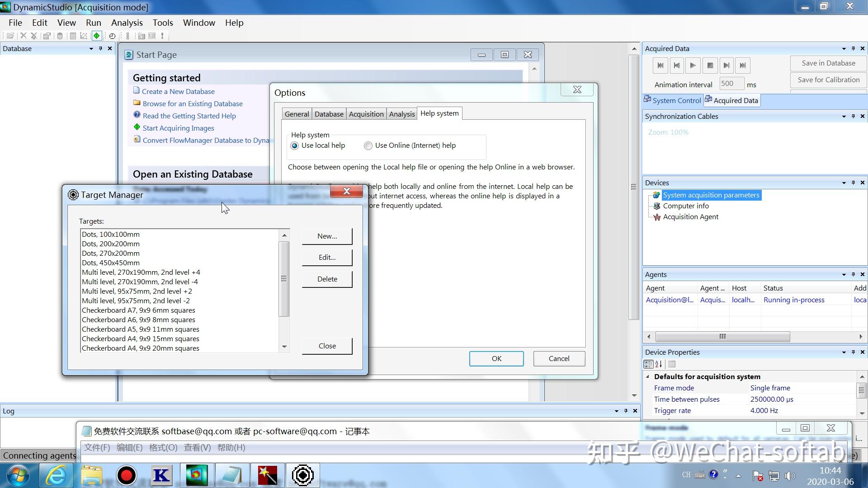Switch to Acquisition tab in Options

[x=366, y=114]
